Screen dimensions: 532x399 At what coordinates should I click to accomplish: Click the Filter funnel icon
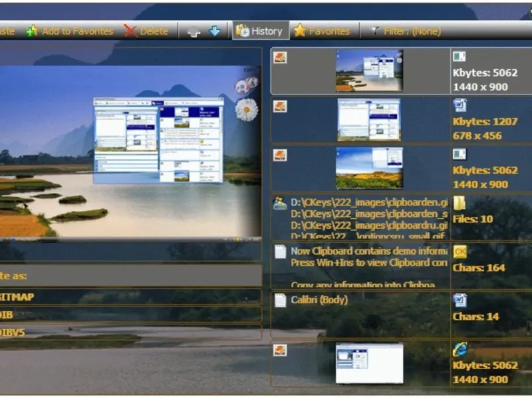(x=374, y=31)
